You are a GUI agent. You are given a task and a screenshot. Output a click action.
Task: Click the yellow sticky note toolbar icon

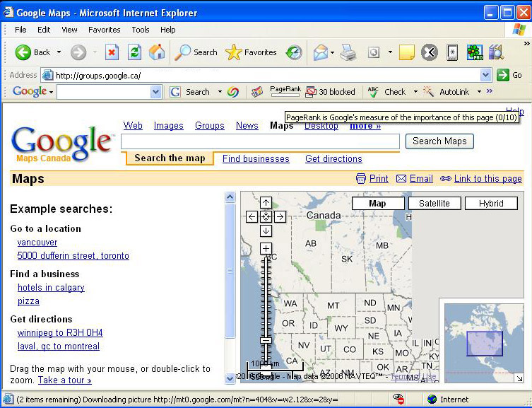point(406,52)
